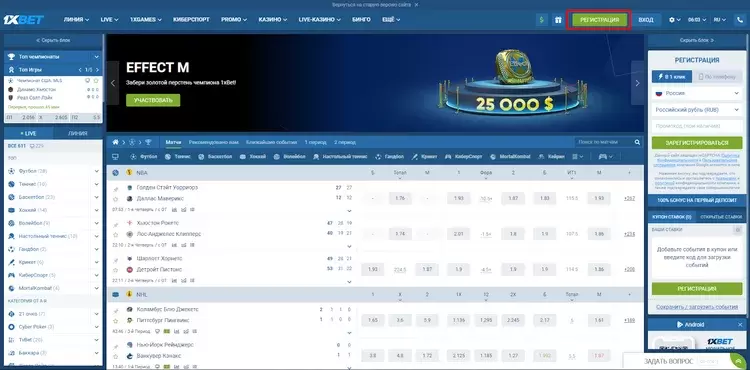Click the search magnifier in match search

click(x=637, y=142)
